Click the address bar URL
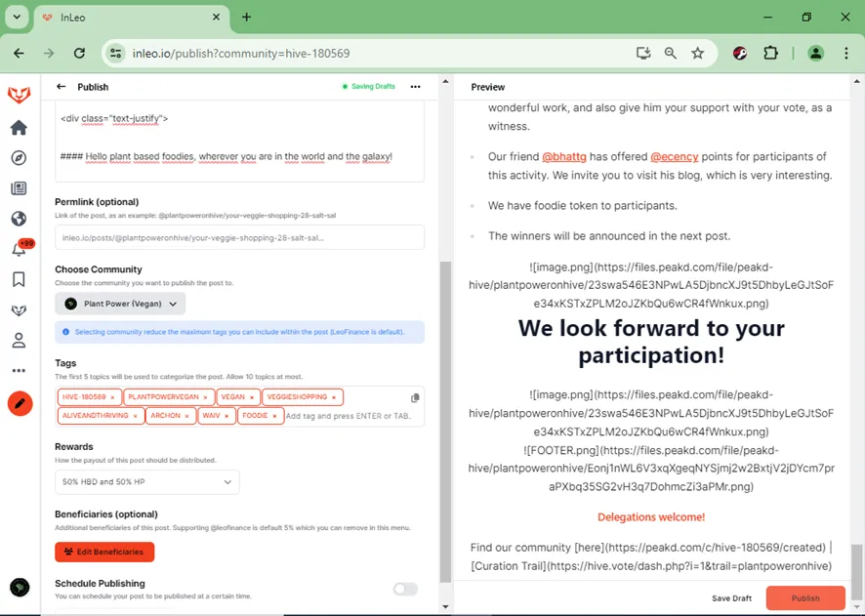865x616 pixels. click(241, 54)
